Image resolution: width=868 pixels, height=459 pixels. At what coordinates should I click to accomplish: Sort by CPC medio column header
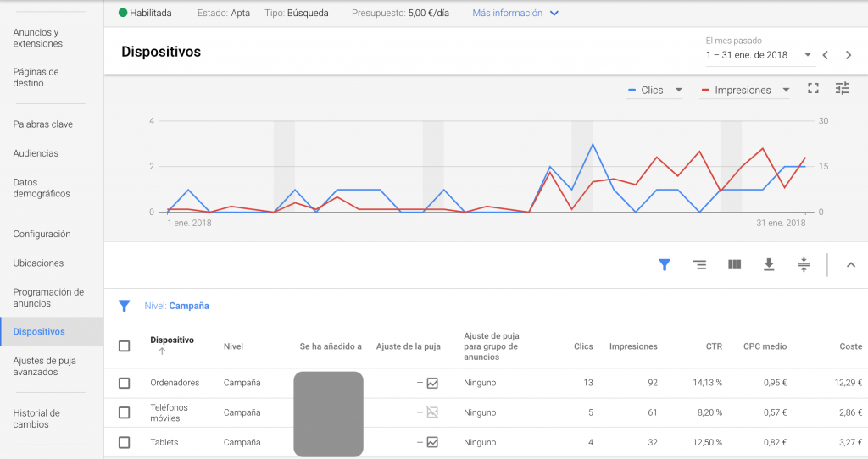coord(765,346)
